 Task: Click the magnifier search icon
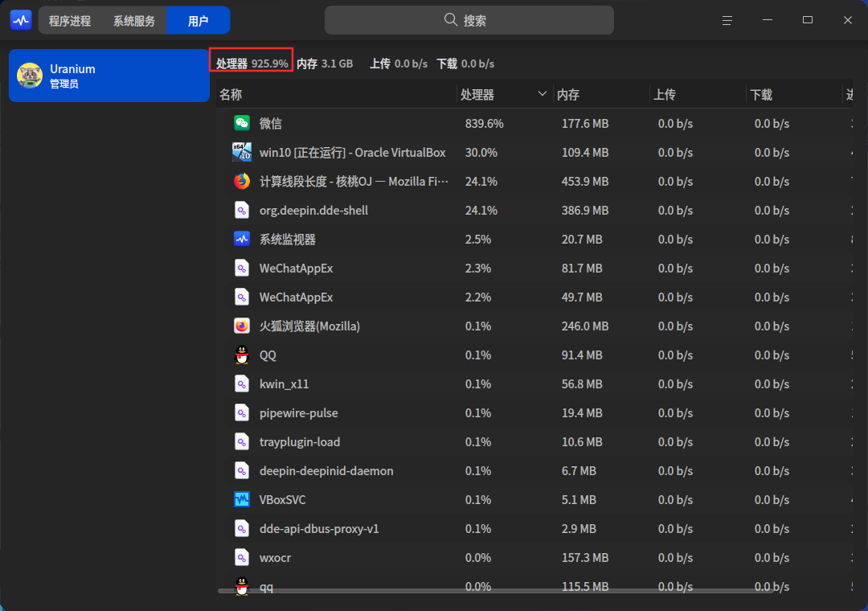click(451, 20)
